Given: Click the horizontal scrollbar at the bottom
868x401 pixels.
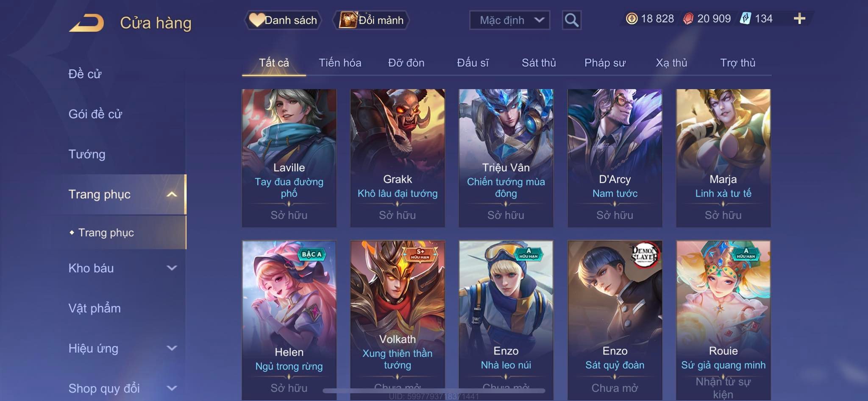Looking at the screenshot, I should pos(434,391).
